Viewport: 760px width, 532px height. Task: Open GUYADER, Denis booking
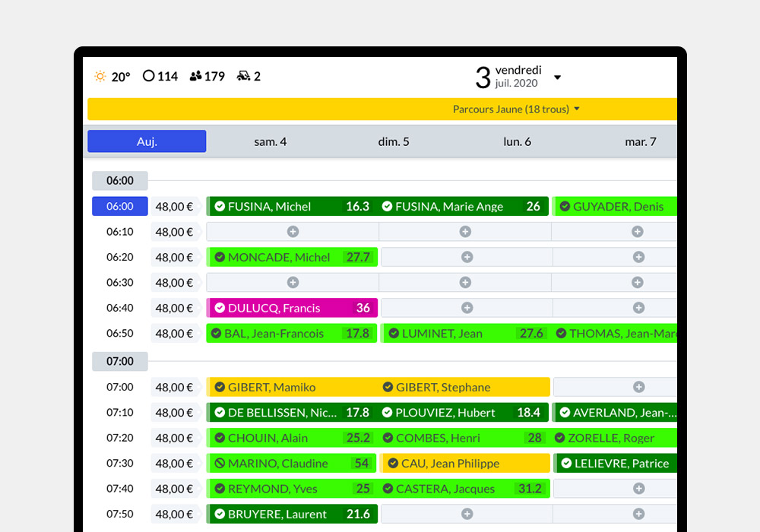click(x=615, y=207)
